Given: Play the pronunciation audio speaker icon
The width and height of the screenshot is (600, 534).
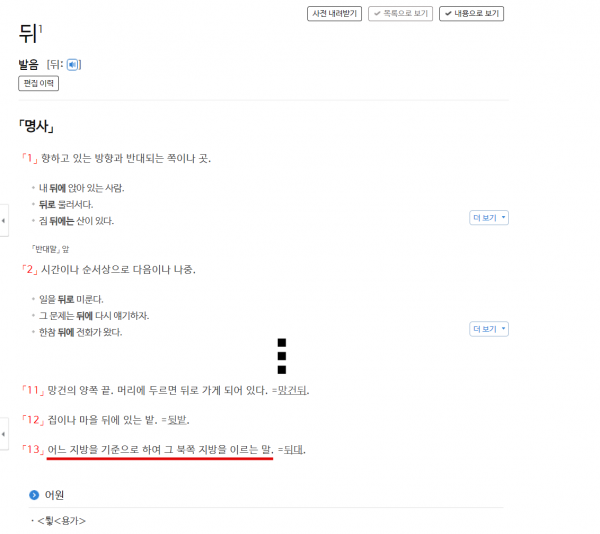Looking at the screenshot, I should click(x=72, y=65).
